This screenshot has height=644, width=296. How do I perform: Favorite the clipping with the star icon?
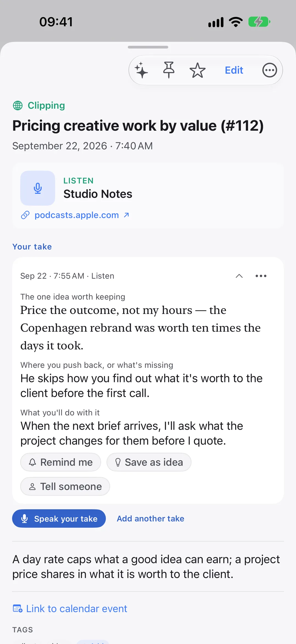(x=197, y=70)
